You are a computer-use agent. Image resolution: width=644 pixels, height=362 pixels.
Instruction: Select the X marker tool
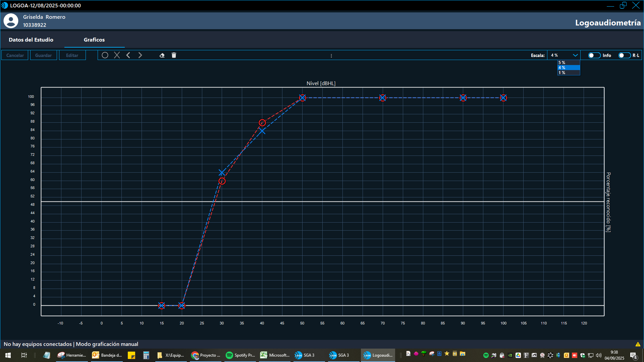click(117, 55)
